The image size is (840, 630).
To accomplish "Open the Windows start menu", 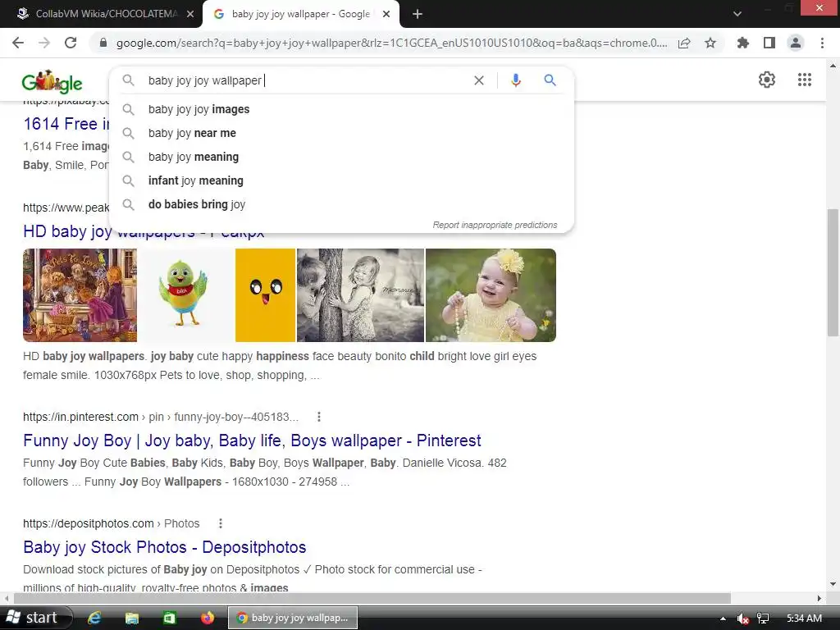I will (34, 618).
